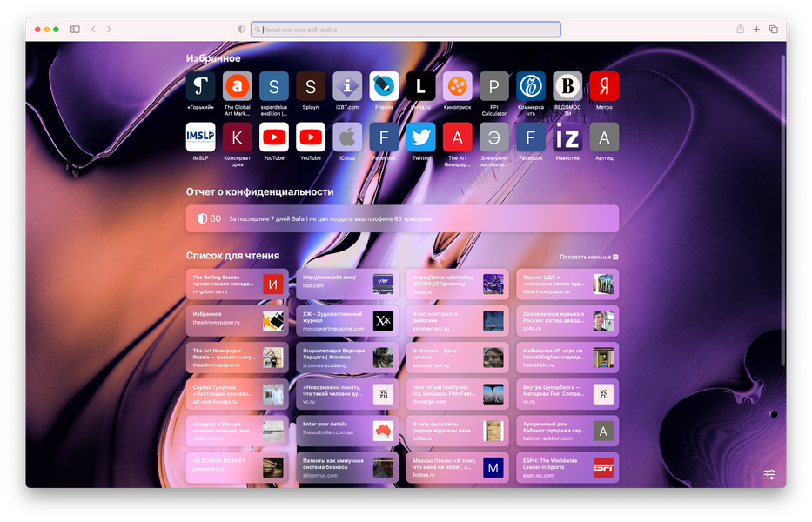Open the IMSLP favorite icon
812x522 pixels.
[200, 137]
